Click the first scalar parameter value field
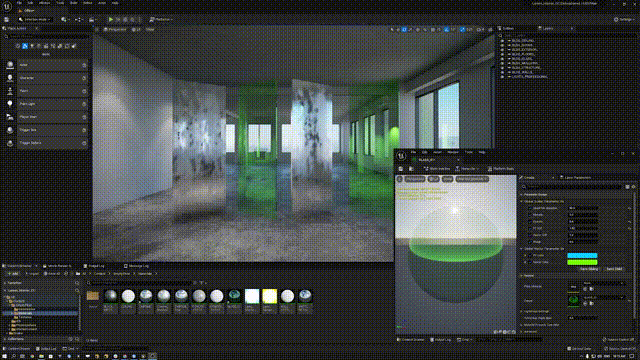This screenshot has width=640, height=360. (x=583, y=208)
